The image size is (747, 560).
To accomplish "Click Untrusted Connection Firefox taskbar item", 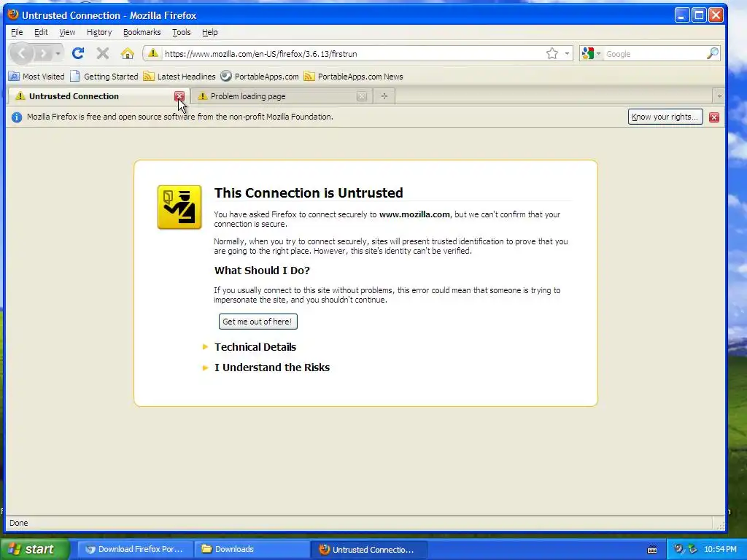I will tap(368, 549).
